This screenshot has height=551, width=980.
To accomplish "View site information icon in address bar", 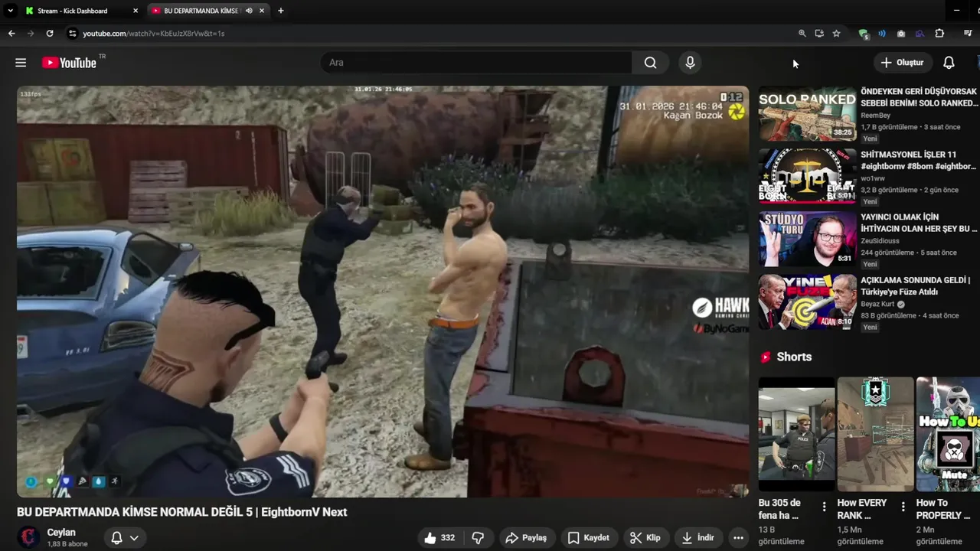I will (x=73, y=34).
